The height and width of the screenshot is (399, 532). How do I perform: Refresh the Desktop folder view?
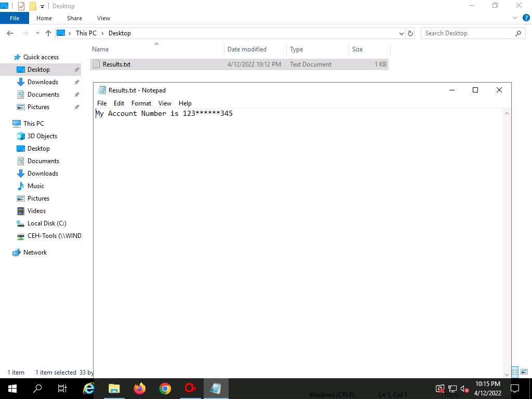410,33
